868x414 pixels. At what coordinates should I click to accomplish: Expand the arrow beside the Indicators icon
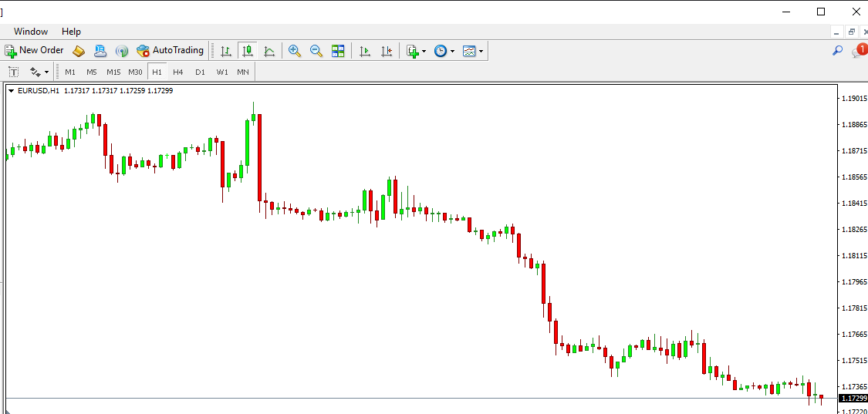[424, 52]
